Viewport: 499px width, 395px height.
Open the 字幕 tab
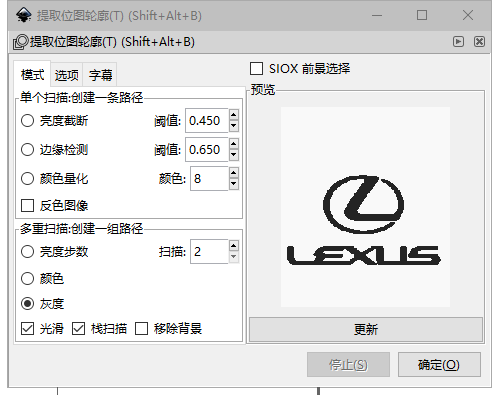pos(100,75)
